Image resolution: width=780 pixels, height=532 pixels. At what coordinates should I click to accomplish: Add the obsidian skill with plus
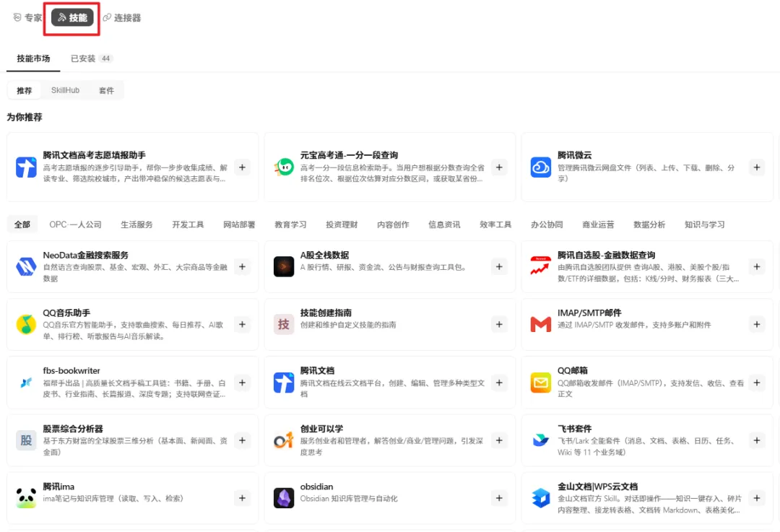[x=499, y=497]
